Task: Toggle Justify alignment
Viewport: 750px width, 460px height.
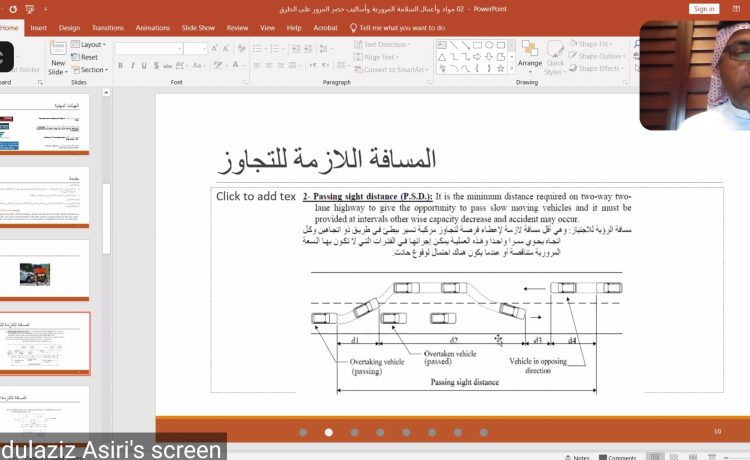Action: [293, 66]
